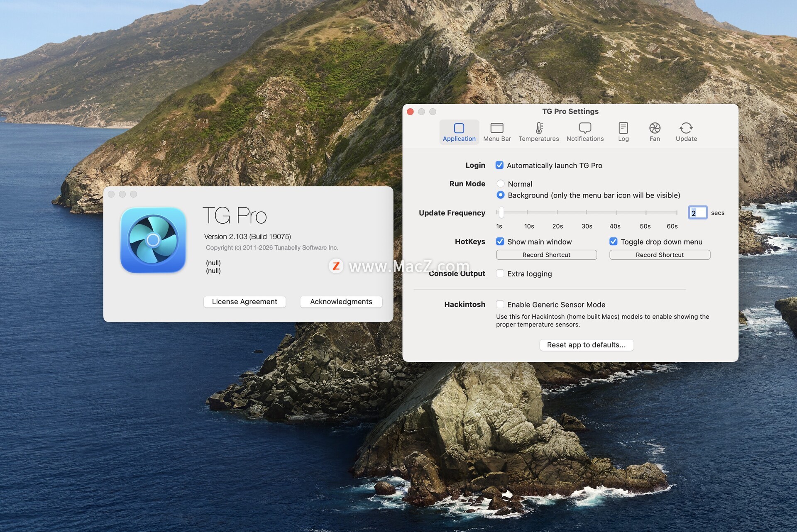This screenshot has width=797, height=532.
Task: Open the Update arrows icon
Action: point(686,128)
